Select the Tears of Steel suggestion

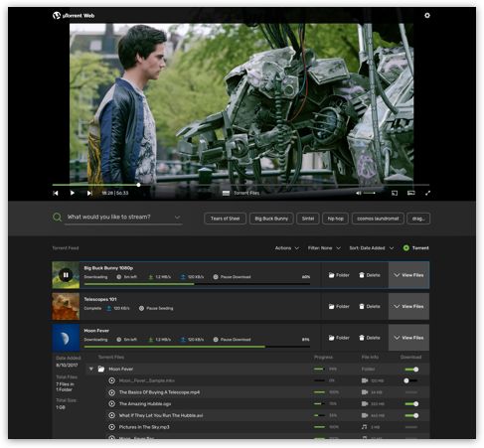click(x=225, y=219)
